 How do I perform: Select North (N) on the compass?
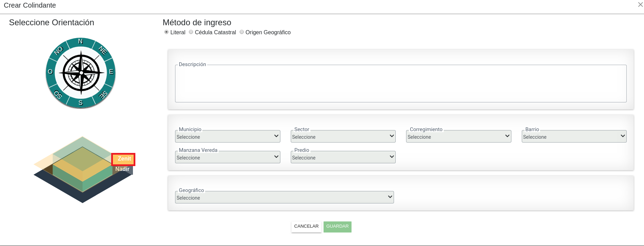[80, 42]
